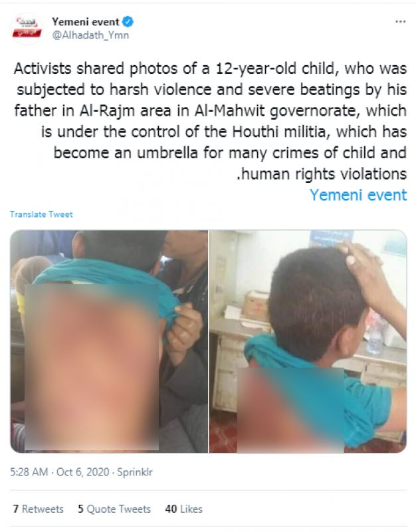View the 40 Likes list
This screenshot has width=416, height=532.
pyautogui.click(x=184, y=509)
